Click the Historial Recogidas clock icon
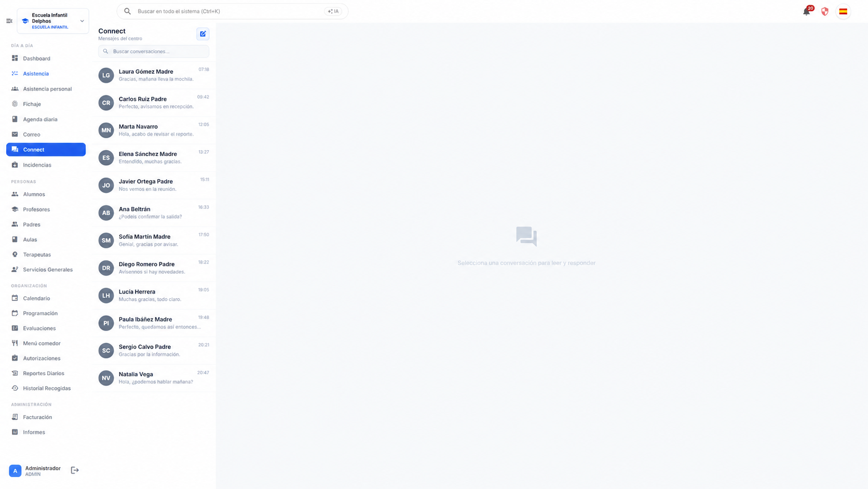 pyautogui.click(x=15, y=389)
